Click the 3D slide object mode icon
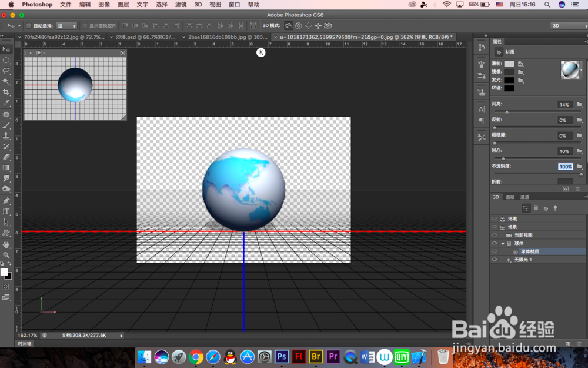The width and height of the screenshot is (588, 368). pos(318,26)
